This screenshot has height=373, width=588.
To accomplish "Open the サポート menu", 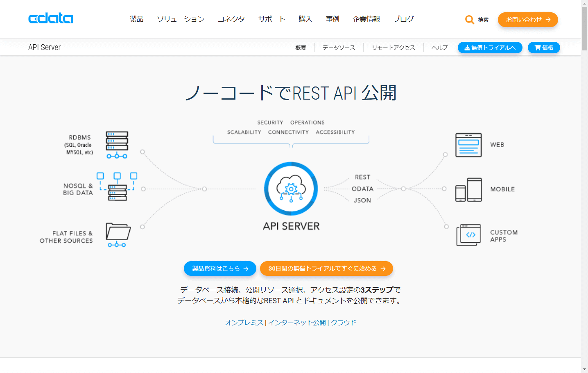I will tap(272, 19).
